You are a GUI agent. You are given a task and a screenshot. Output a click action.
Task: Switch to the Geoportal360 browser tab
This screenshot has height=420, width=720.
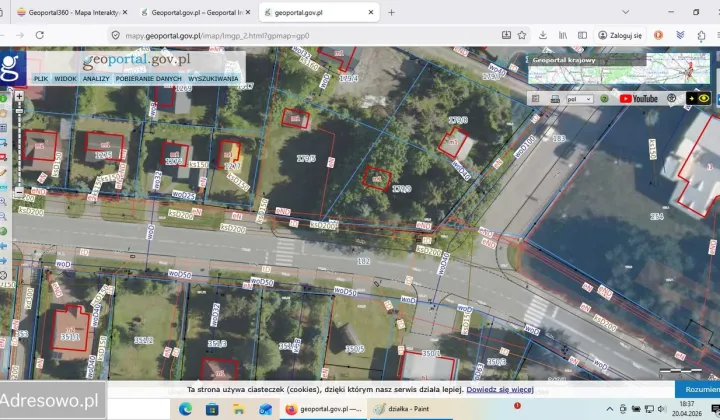pos(72,13)
